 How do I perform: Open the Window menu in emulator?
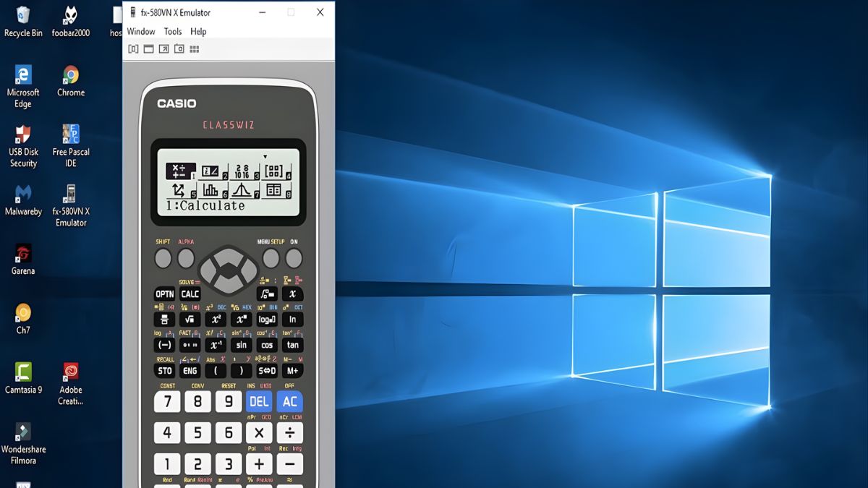pyautogui.click(x=141, y=31)
